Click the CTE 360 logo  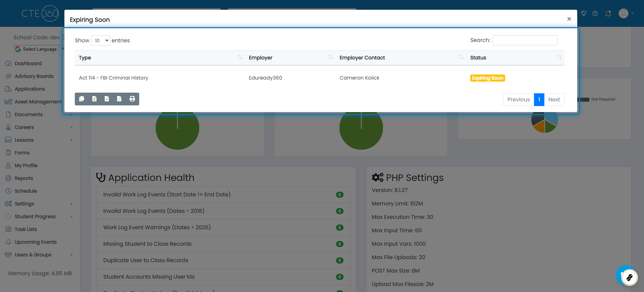point(40,13)
